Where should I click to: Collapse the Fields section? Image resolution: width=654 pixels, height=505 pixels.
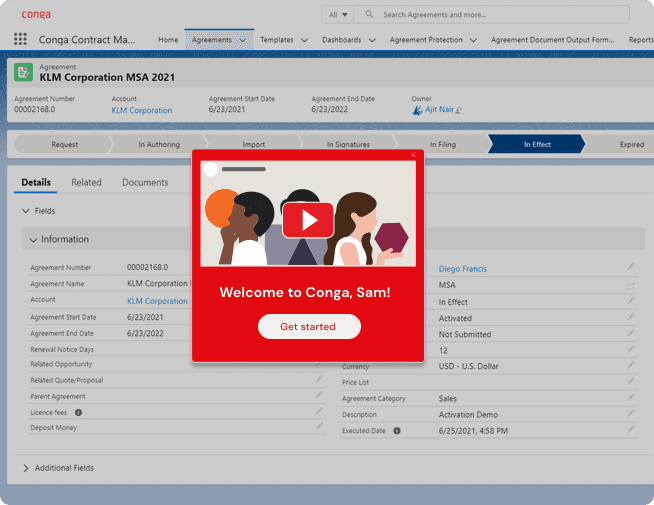[26, 211]
